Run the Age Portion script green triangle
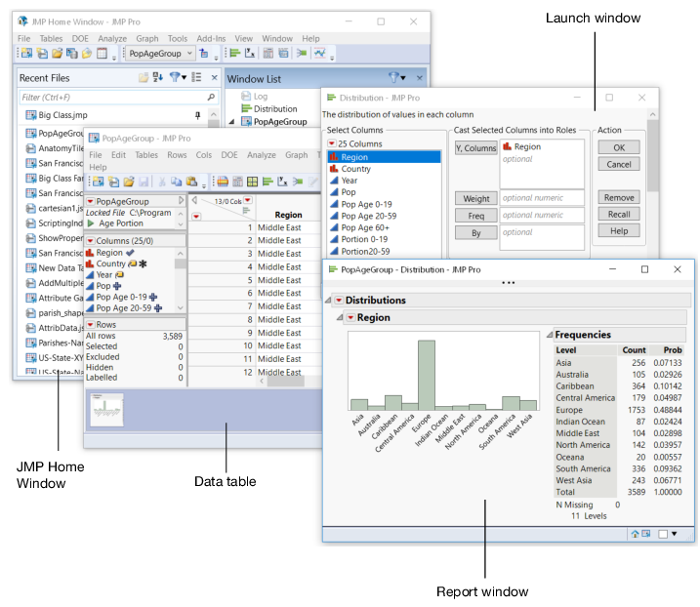700x607 pixels. click(x=91, y=223)
